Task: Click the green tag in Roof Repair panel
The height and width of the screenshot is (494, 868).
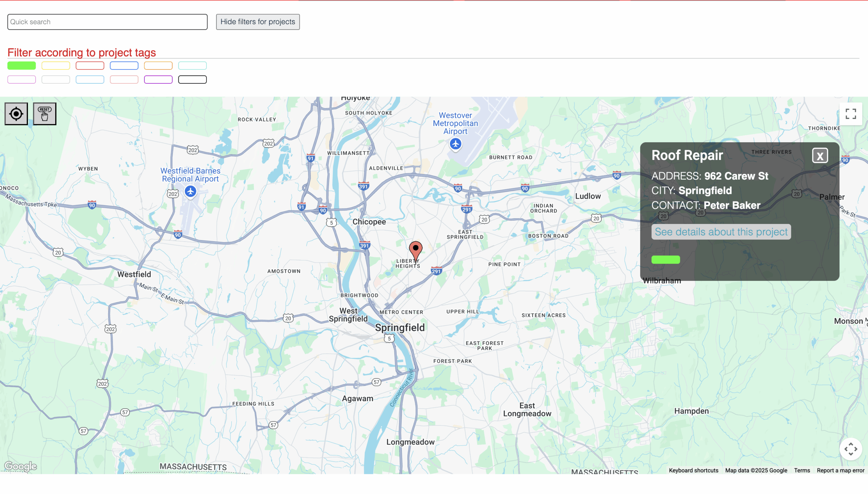Action: pyautogui.click(x=665, y=260)
